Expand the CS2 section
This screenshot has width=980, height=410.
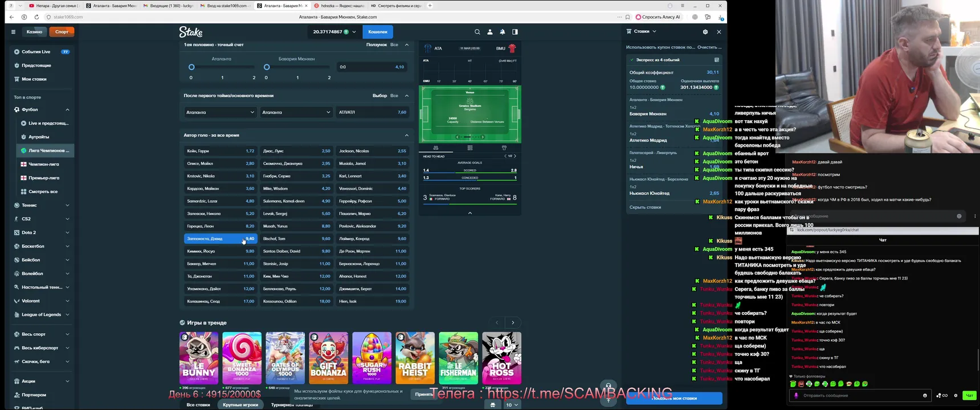coord(67,219)
